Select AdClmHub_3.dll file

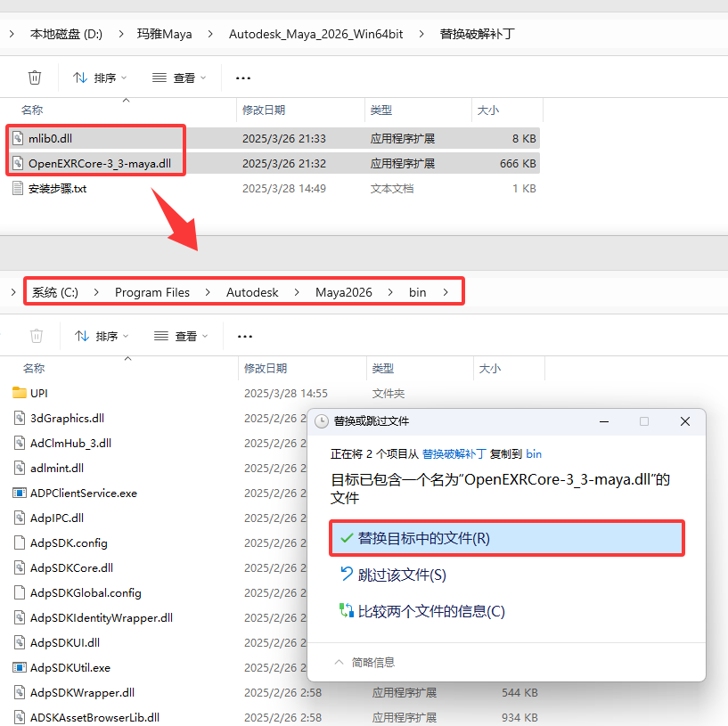click(70, 444)
